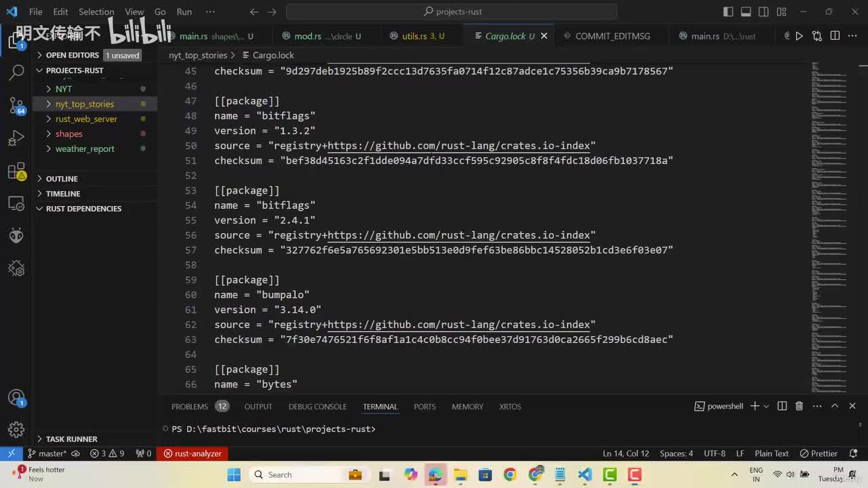The image size is (868, 488).
Task: Open Source Control view with 64 badge
Action: [x=16, y=105]
